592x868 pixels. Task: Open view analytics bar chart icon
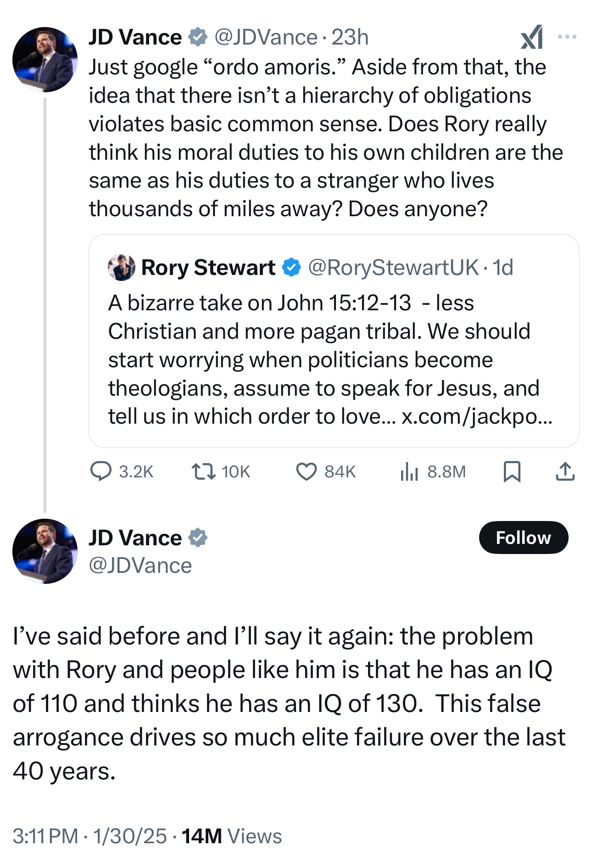[x=409, y=471]
